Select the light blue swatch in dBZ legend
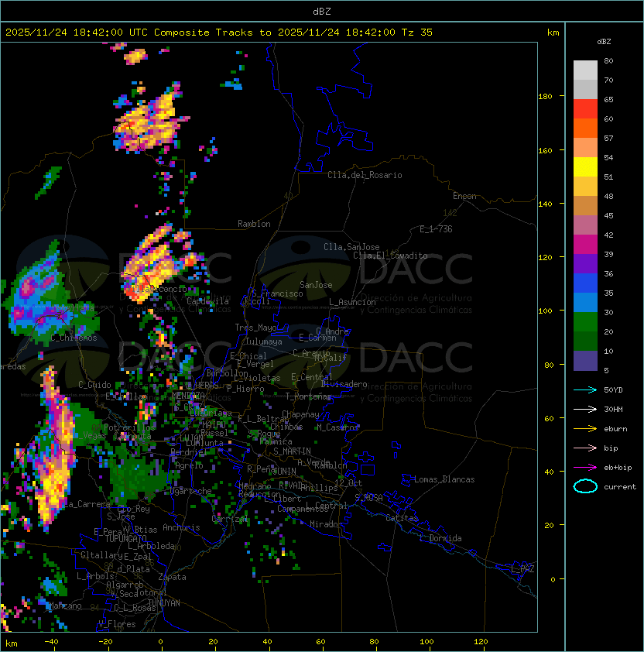 point(585,302)
